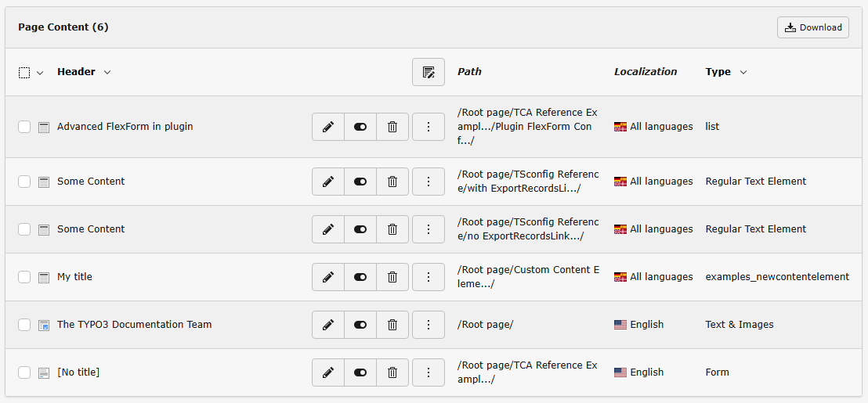This screenshot has height=403, width=868.
Task: Delete Some Content in 'with ExportRecordsLi' path
Action: 392,182
